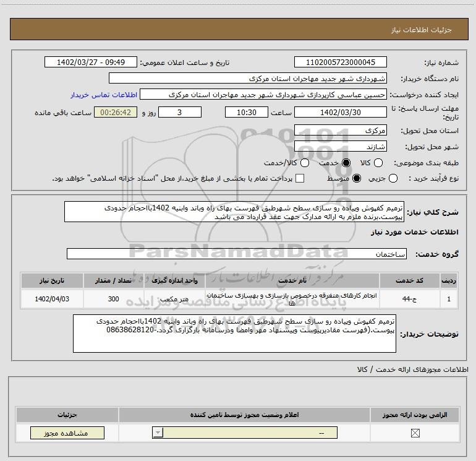This screenshot has width=476, height=461.
Task: Click the remaining time countdown 00:26:42
Action: click(116, 113)
